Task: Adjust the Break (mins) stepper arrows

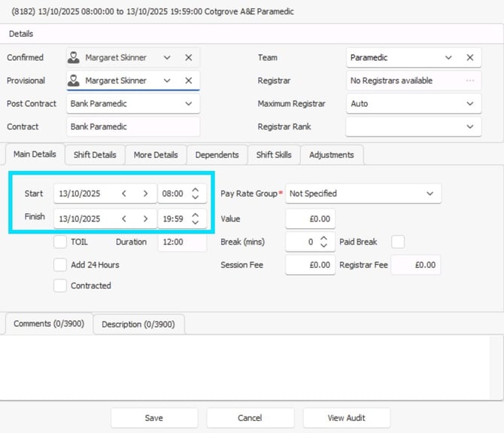Action: coord(323,242)
